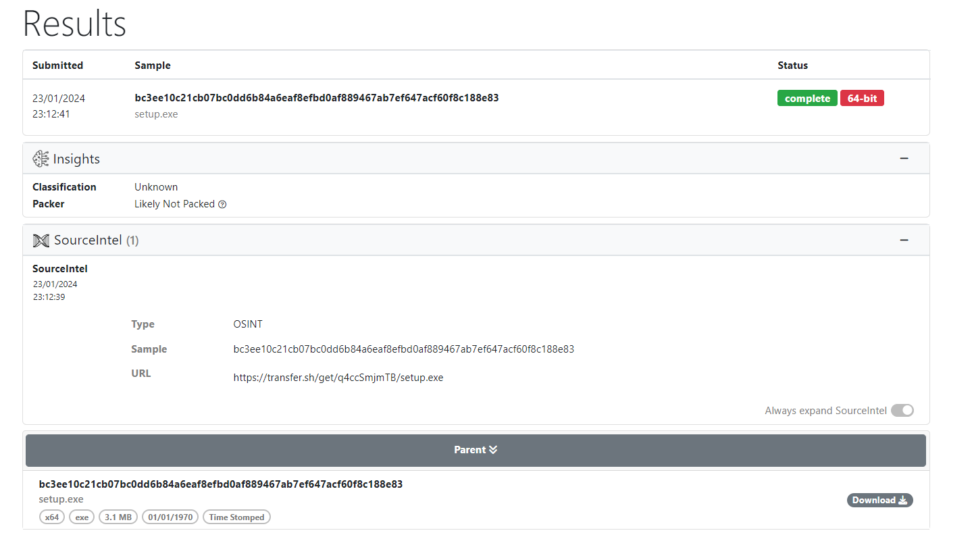Click the 01/01/1970 date tag
The height and width of the screenshot is (560, 972).
(170, 517)
